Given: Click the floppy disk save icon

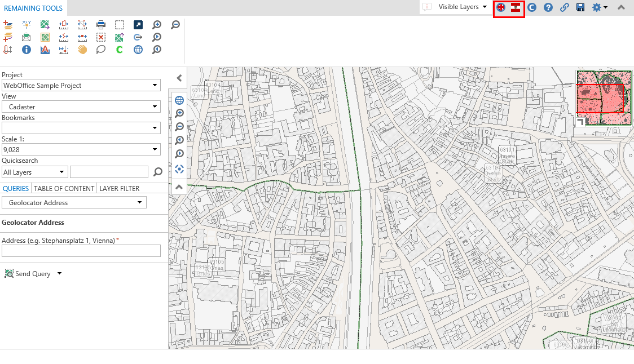Looking at the screenshot, I should coord(580,7).
